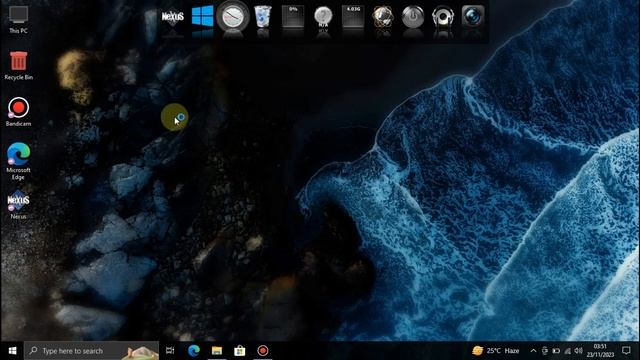Open the Action Center notifications
The height and width of the screenshot is (360, 640).
(x=626, y=351)
